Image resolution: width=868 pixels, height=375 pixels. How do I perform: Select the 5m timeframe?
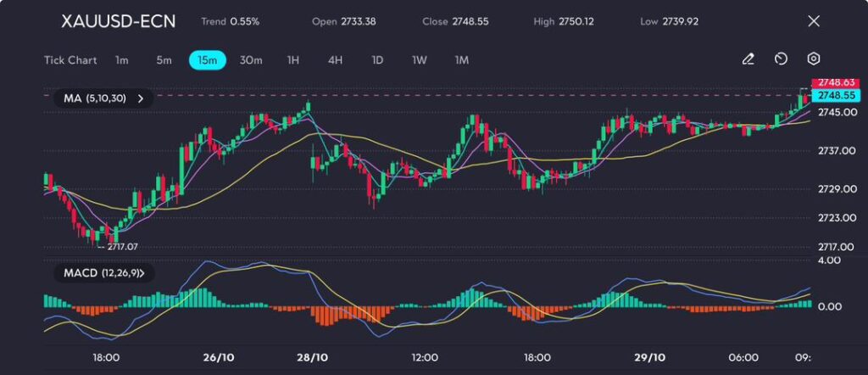pos(164,60)
